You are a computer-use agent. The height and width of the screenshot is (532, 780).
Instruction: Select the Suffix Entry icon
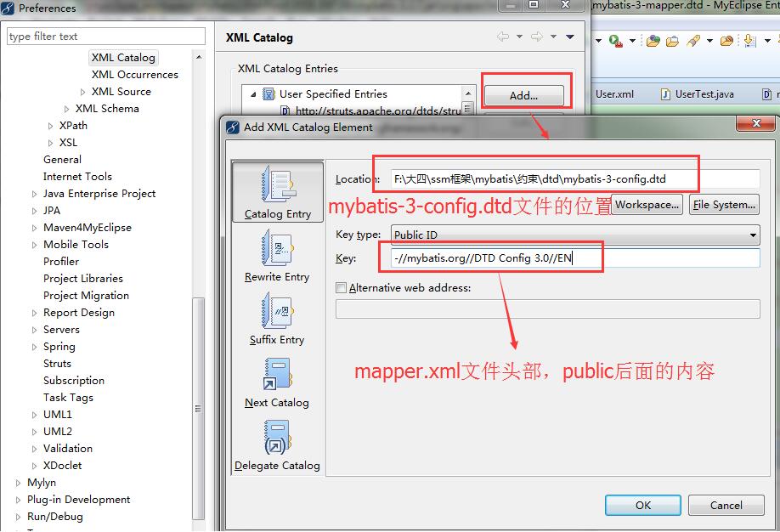tap(278, 310)
